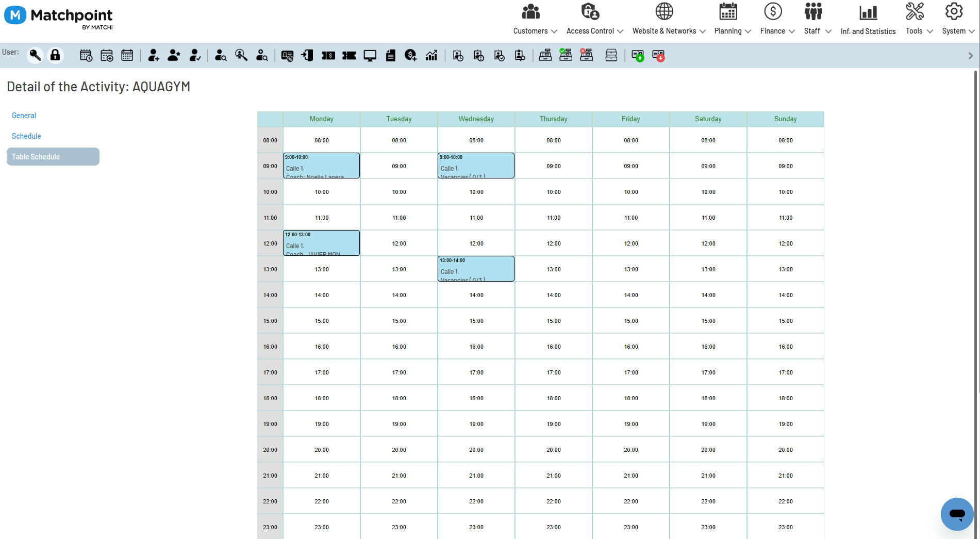The height and width of the screenshot is (539, 980).
Task: Click the badge with exclamation alert icon
Action: point(478,55)
